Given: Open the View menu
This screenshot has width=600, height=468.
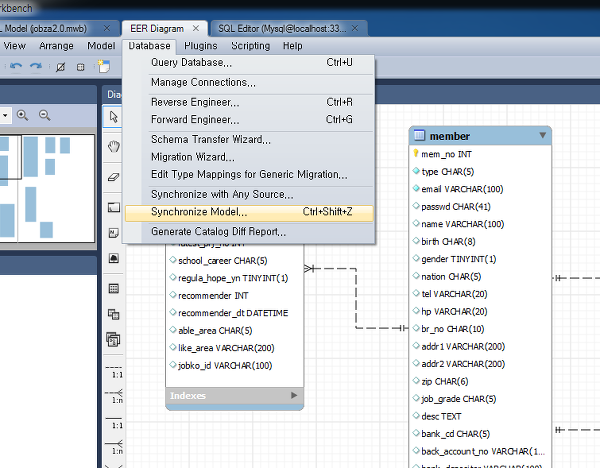Looking at the screenshot, I should click(15, 46).
